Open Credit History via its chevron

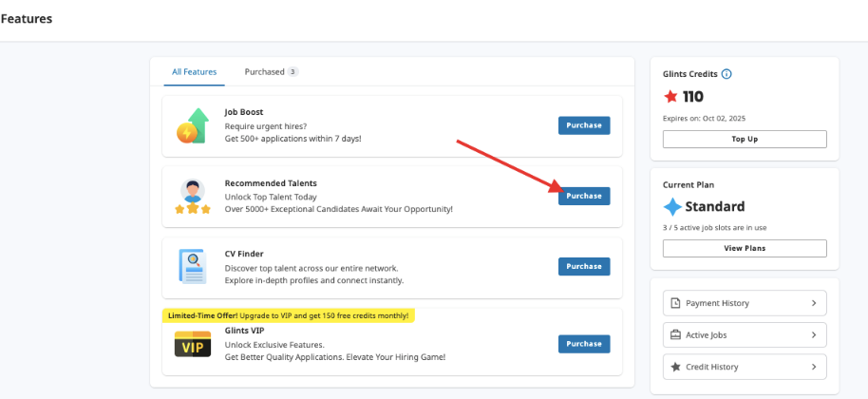(x=814, y=367)
